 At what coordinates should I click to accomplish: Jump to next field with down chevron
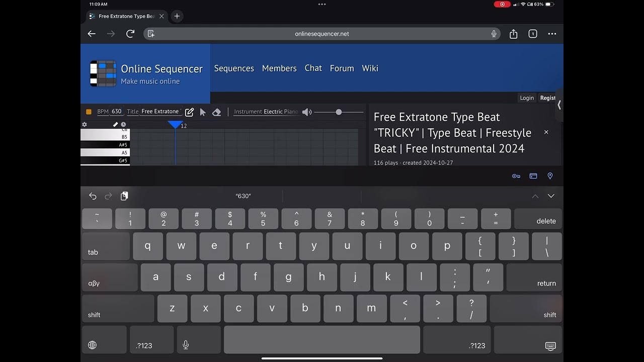(551, 196)
